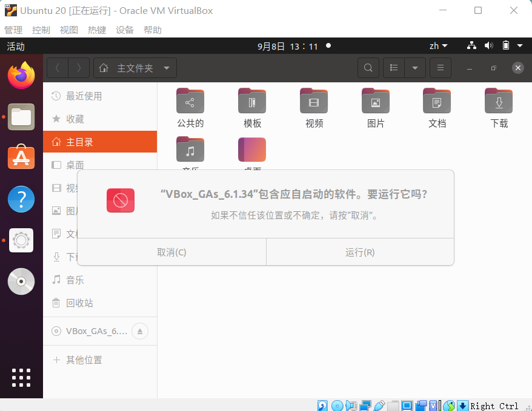
Task: Click the USB status icon in VirtualBox statusbar
Action: point(379,405)
